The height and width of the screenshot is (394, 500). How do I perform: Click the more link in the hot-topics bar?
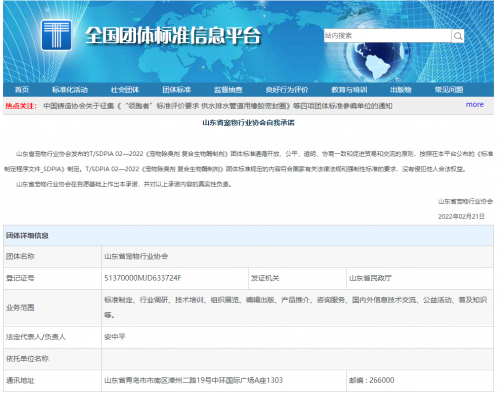(475, 105)
